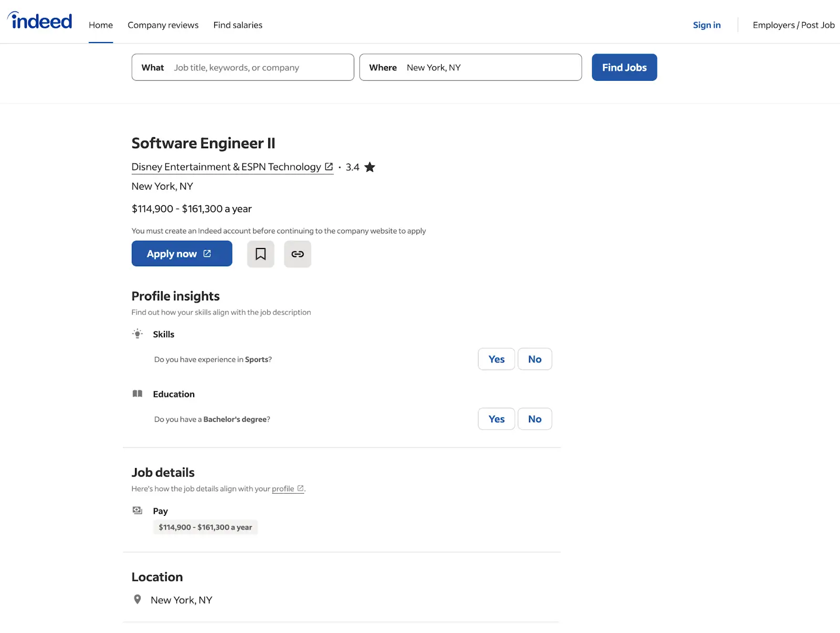Click the Pay money icon
Image resolution: width=840 pixels, height=633 pixels.
coord(138,511)
